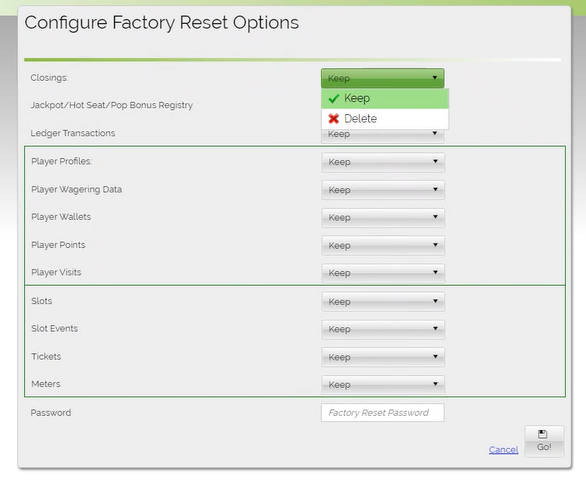Expand the Player Wagering Data dropdown

[383, 190]
